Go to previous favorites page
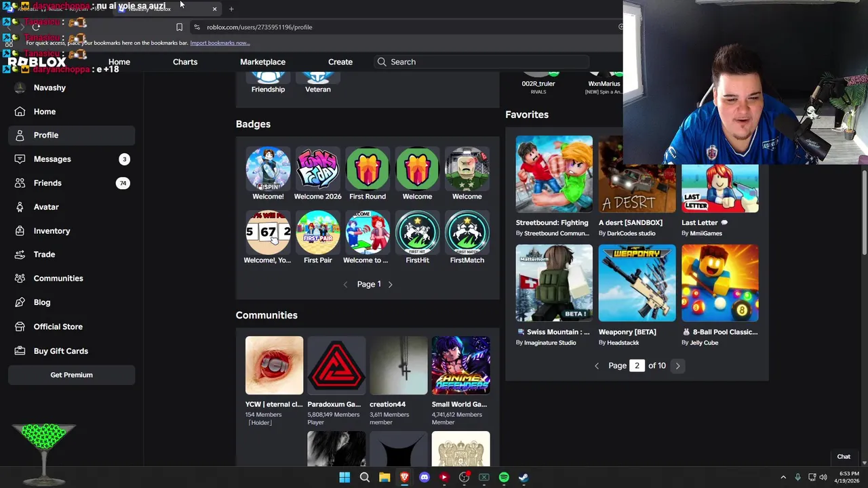868x488 pixels. [597, 365]
